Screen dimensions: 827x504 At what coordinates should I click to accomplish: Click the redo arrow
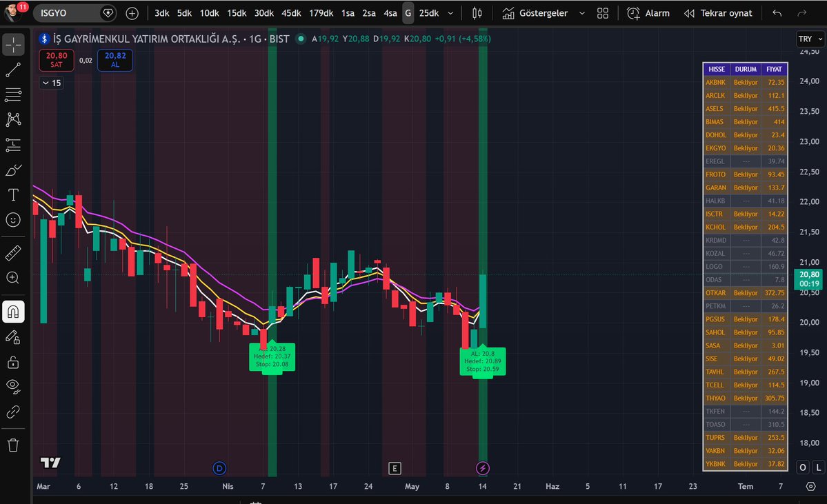click(x=801, y=13)
